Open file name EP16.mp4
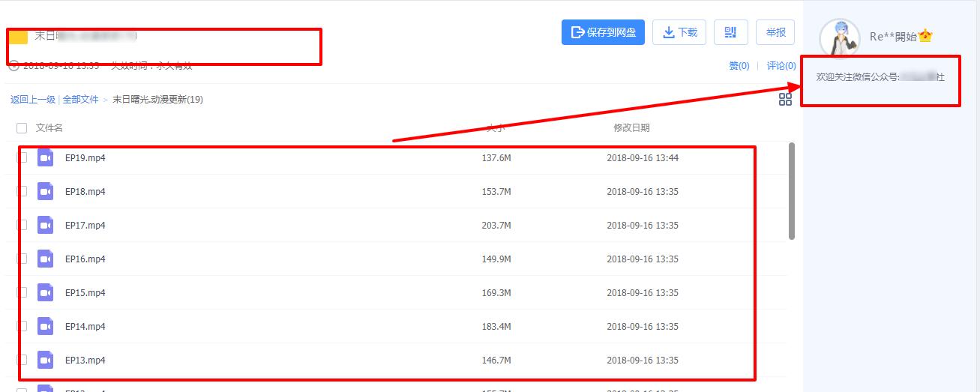 (x=85, y=259)
